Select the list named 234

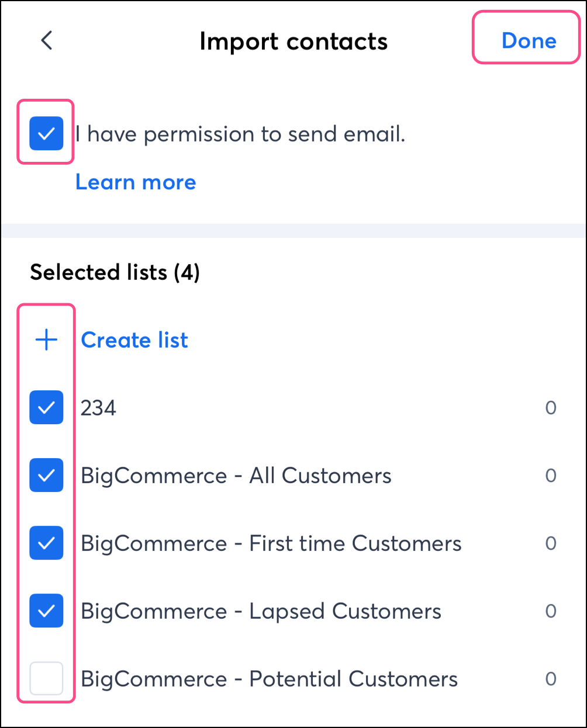pos(98,408)
